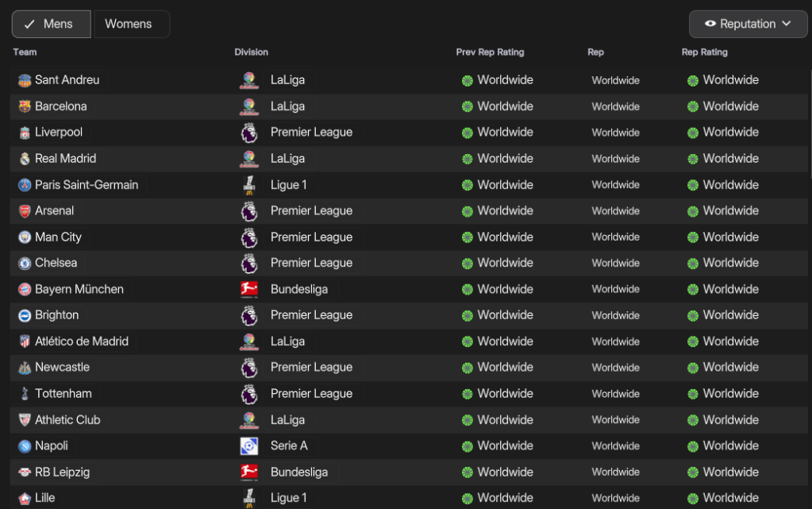Viewport: 812px width, 509px height.
Task: Open the Chelsea team link
Action: click(56, 263)
